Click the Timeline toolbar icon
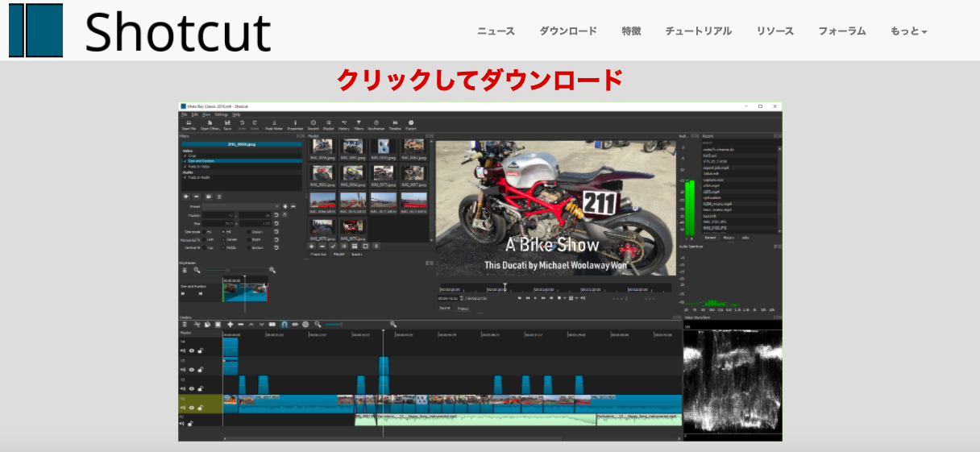This screenshot has height=452, width=980. pyautogui.click(x=395, y=126)
